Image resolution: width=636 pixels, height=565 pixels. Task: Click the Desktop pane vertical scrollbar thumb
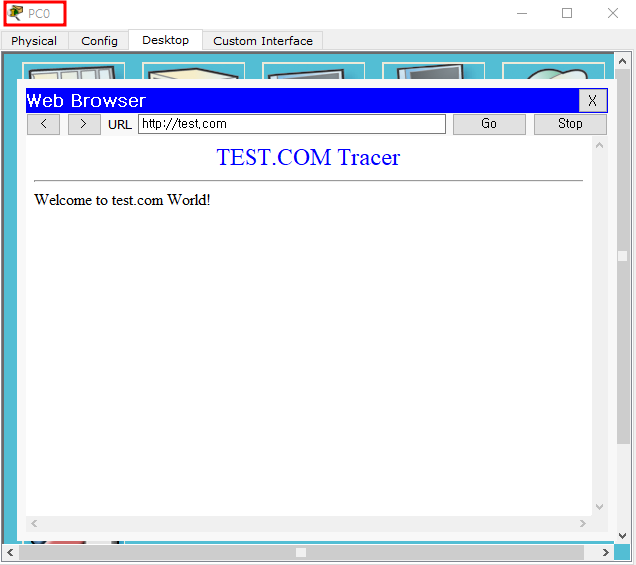623,256
